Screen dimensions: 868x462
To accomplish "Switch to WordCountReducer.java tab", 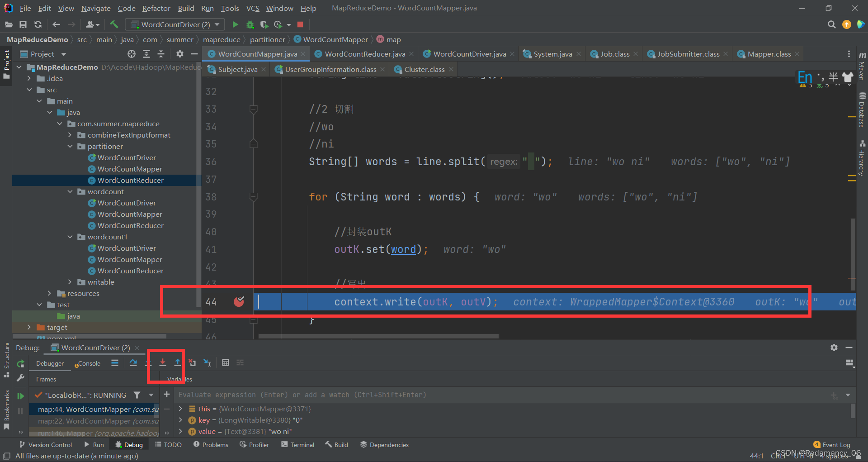I will (x=365, y=54).
